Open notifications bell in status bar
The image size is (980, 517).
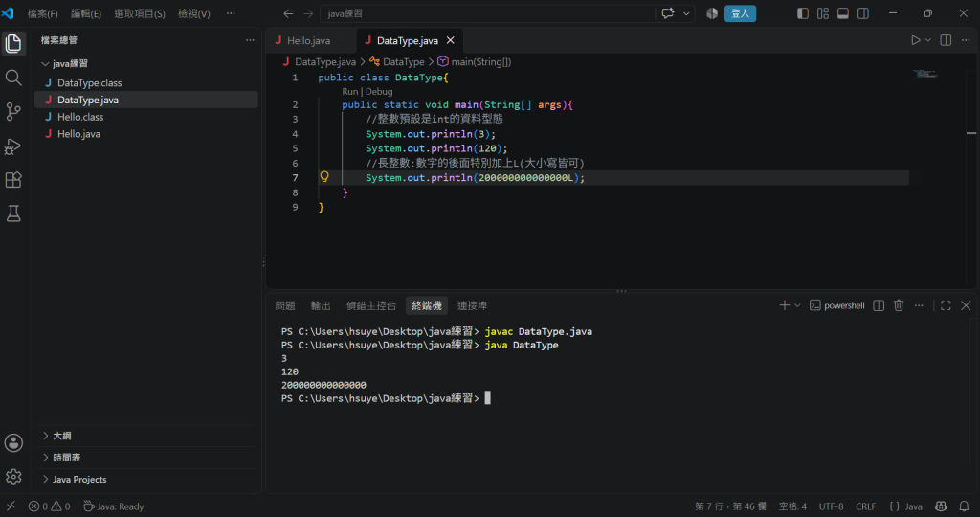(x=965, y=506)
